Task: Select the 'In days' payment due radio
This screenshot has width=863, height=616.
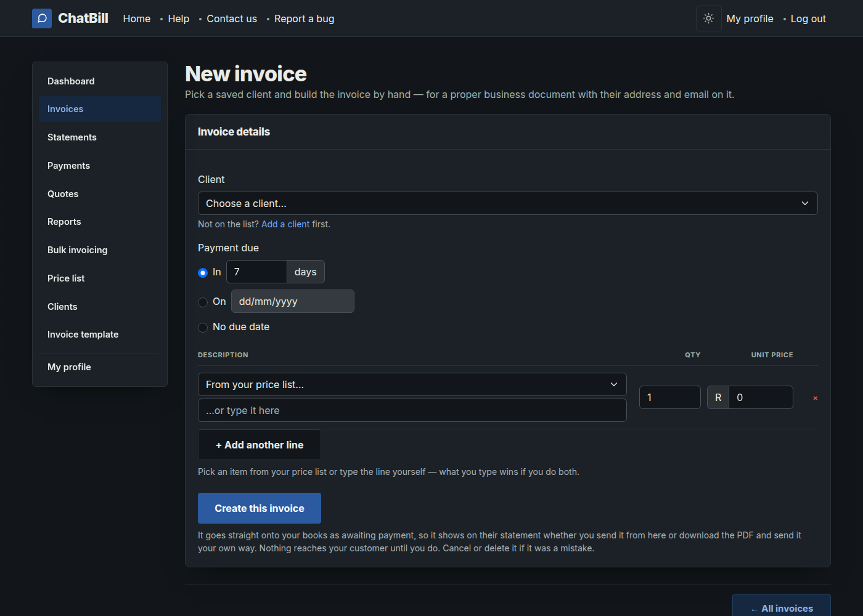Action: point(203,272)
